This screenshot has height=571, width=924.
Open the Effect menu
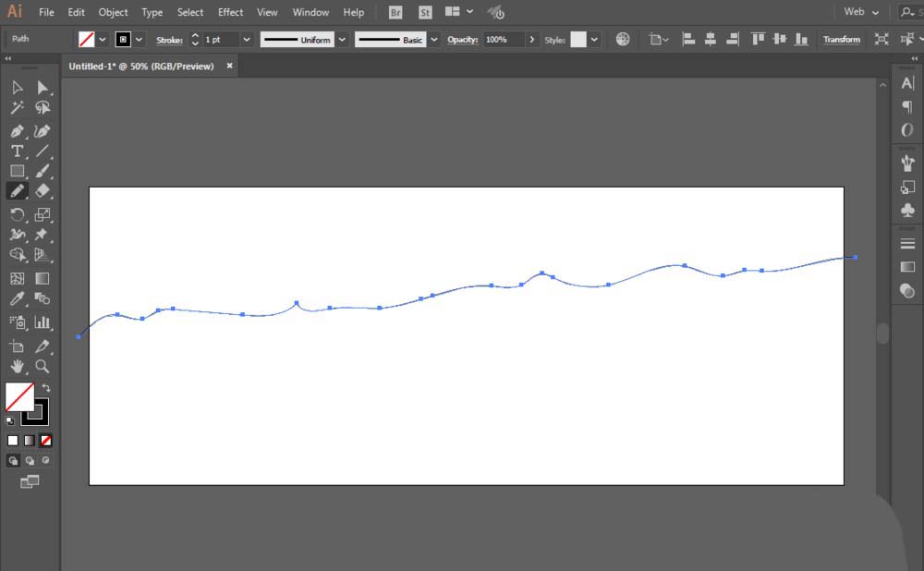coord(230,12)
